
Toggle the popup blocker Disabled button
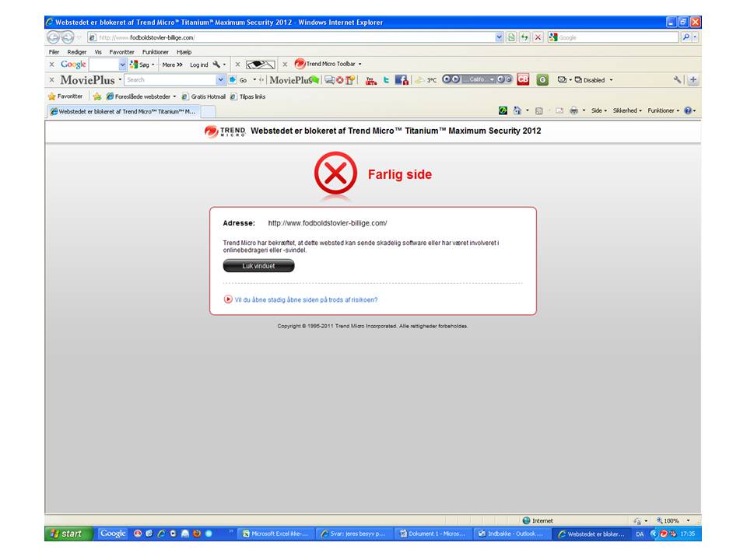click(x=590, y=80)
